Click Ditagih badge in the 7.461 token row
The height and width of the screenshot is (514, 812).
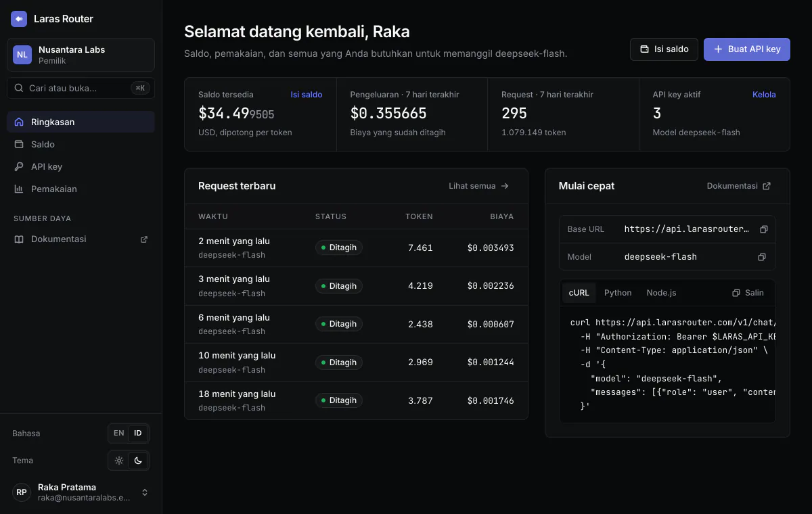[x=339, y=248]
